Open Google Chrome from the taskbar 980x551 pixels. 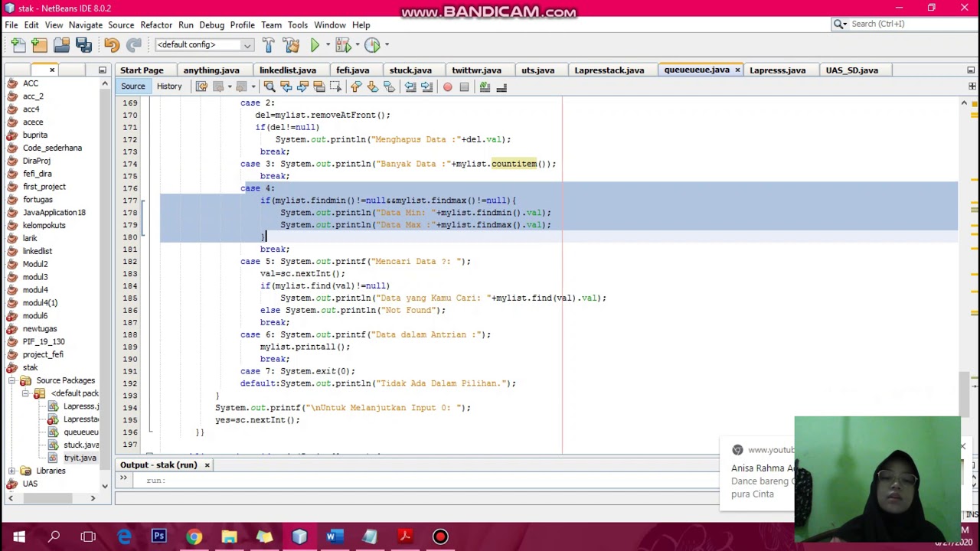point(194,536)
